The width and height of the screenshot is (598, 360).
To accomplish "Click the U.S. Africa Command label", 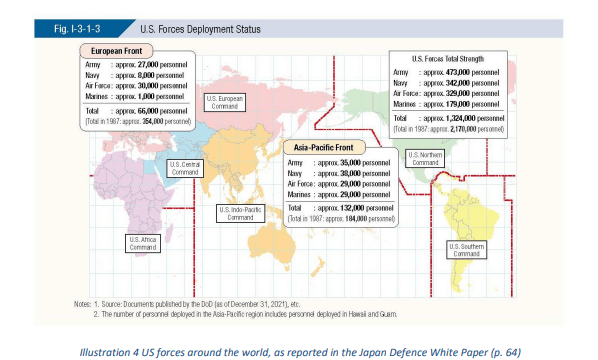I will point(143,243).
